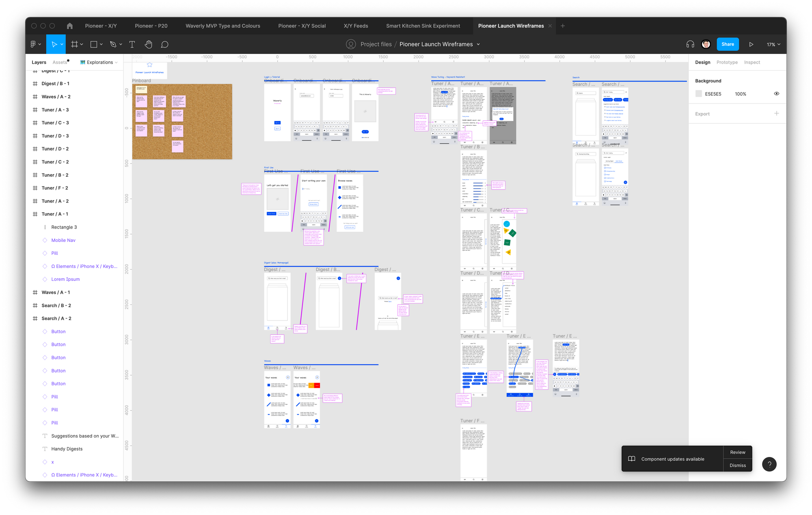
Task: Open the 17% zoom dropdown
Action: click(x=773, y=44)
